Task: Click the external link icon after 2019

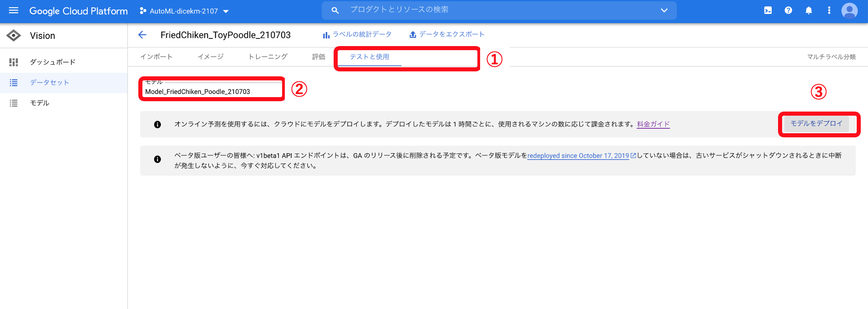Action: [x=633, y=155]
